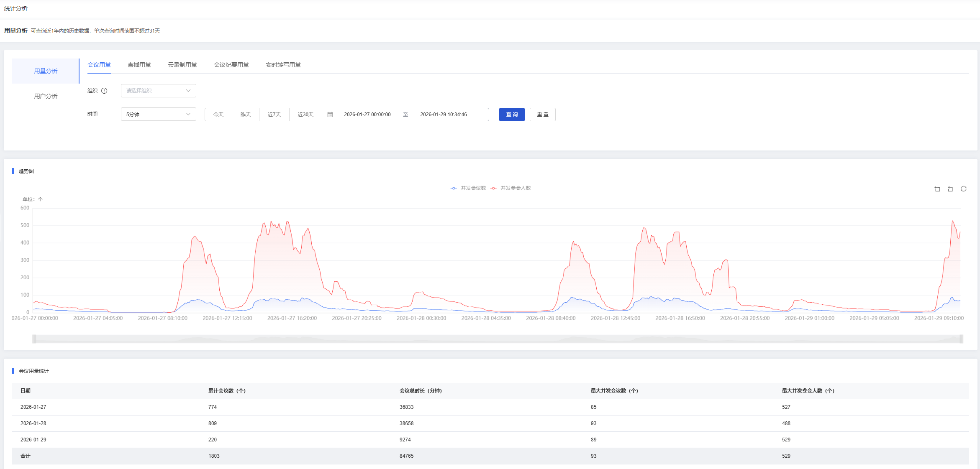The width and height of the screenshot is (980, 469).
Task: Click the chart area zoom icon
Action: [x=937, y=189]
